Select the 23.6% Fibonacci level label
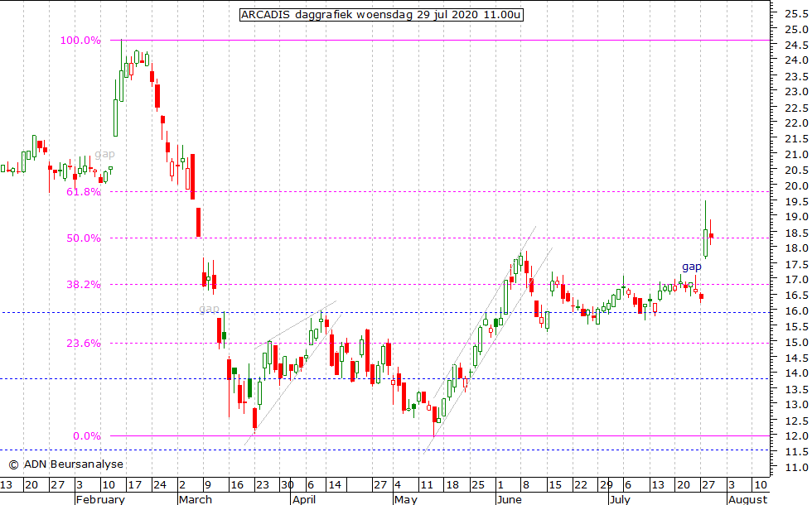The height and width of the screenshot is (505, 812). click(x=84, y=344)
